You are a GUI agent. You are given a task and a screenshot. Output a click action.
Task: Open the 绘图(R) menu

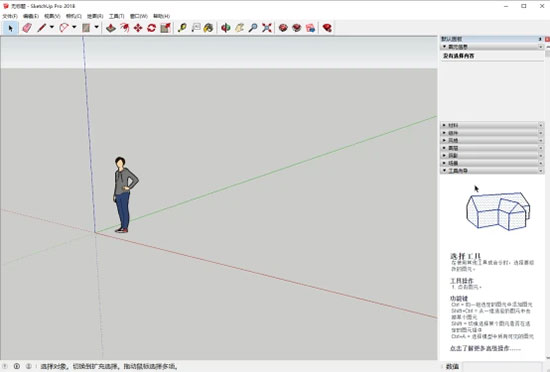95,16
